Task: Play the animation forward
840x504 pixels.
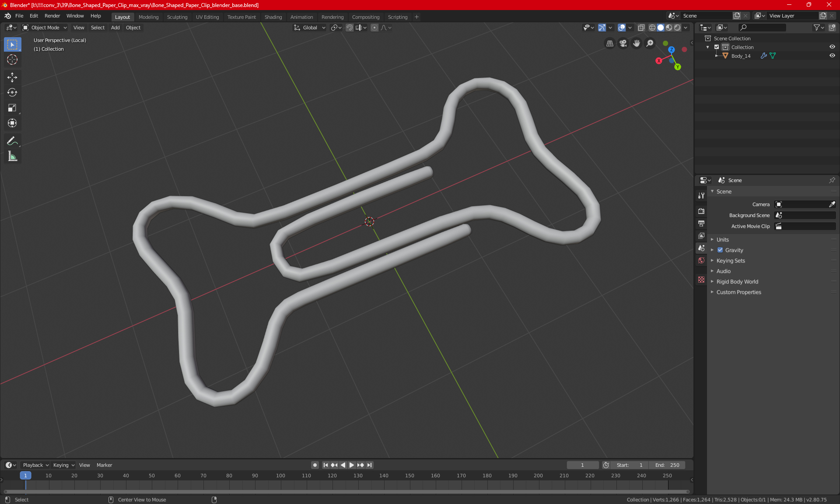Action: [351, 465]
